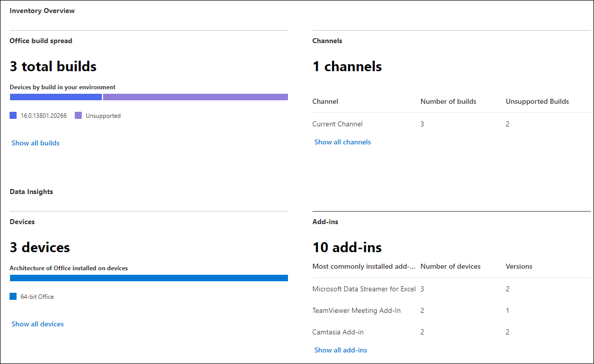This screenshot has width=594, height=364.
Task: Click the Data Insights section title
Action: click(x=31, y=192)
